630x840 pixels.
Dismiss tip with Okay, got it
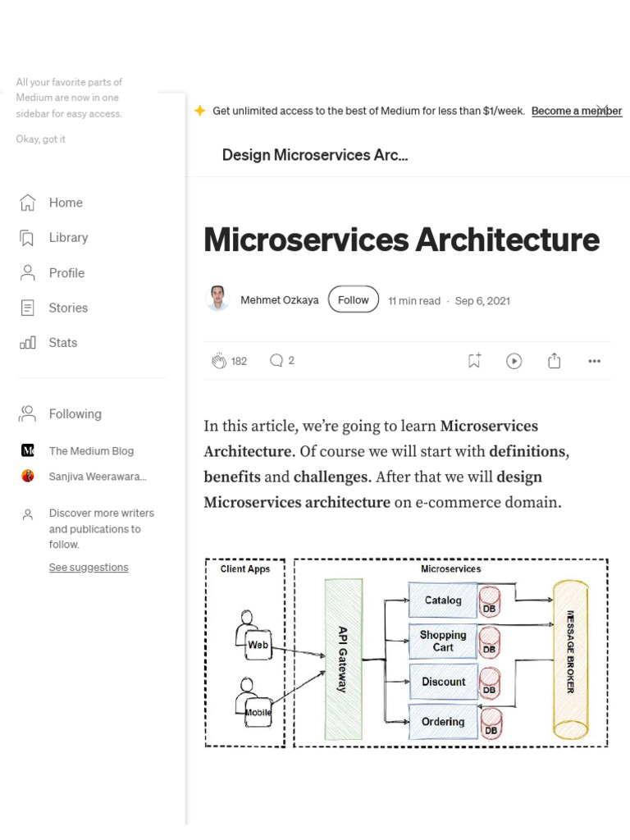coord(41,139)
